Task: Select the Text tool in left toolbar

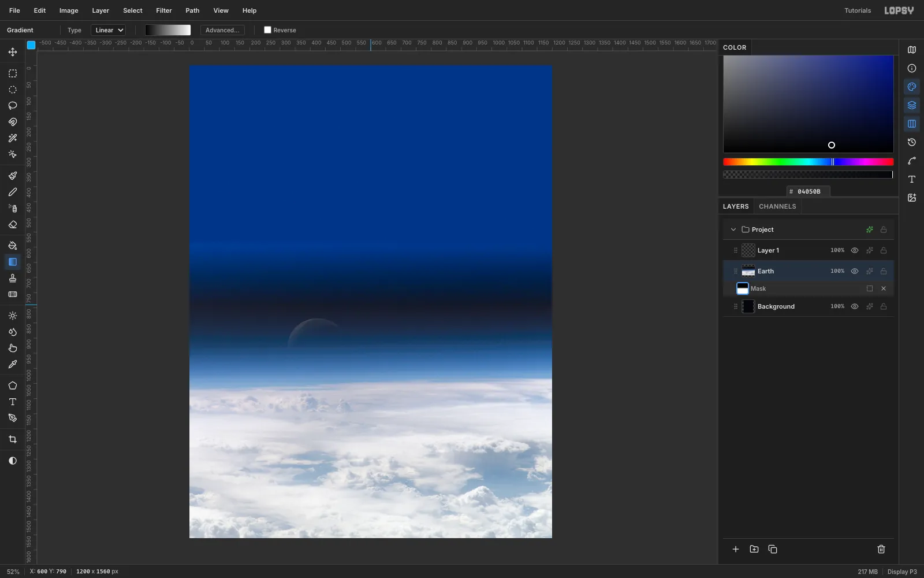Action: tap(13, 402)
